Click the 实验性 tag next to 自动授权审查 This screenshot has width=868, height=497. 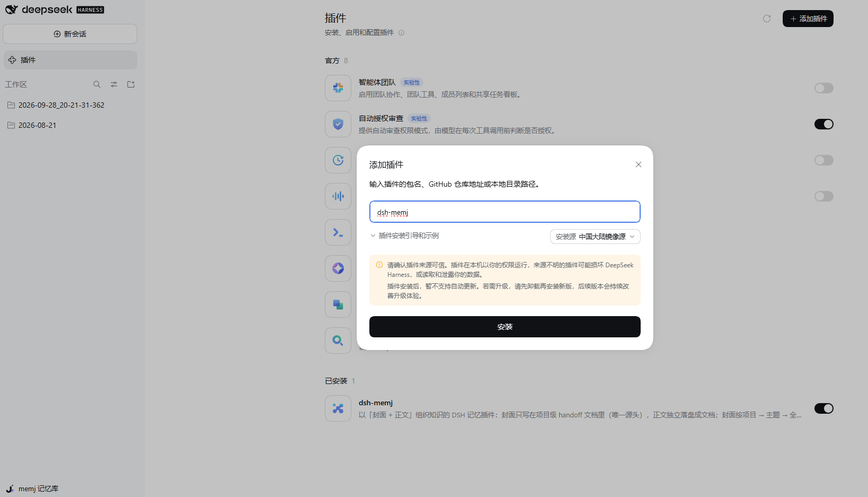(419, 119)
